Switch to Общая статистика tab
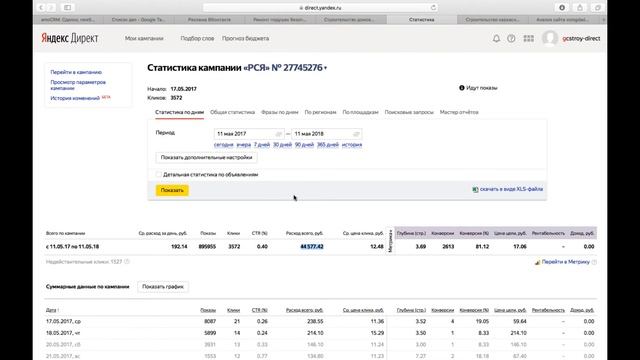Viewport: 640px width, 360px height. [232, 112]
